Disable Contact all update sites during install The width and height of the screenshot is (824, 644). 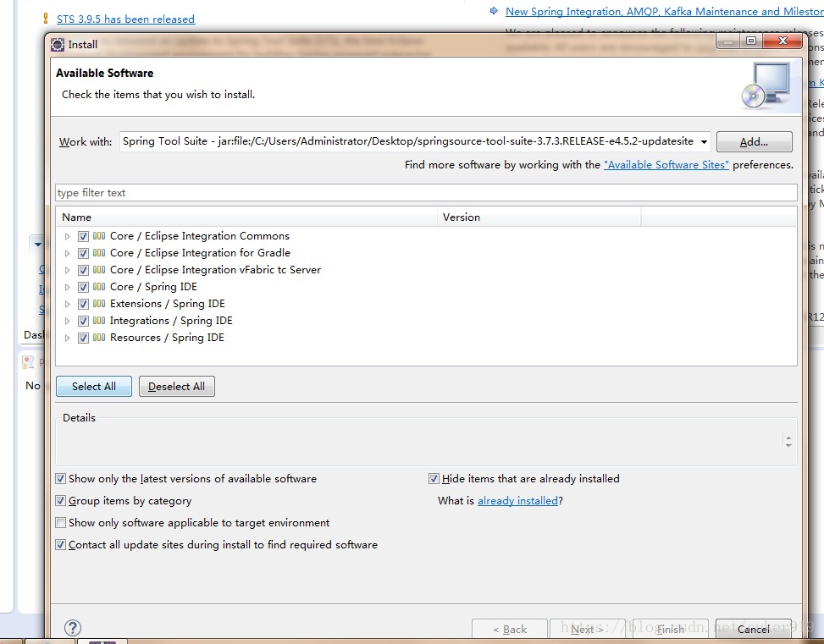click(60, 545)
